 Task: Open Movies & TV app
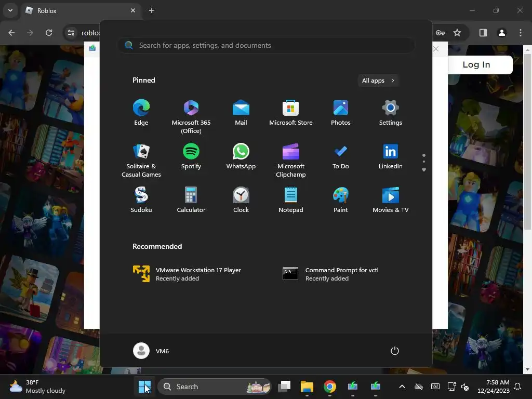tap(391, 200)
